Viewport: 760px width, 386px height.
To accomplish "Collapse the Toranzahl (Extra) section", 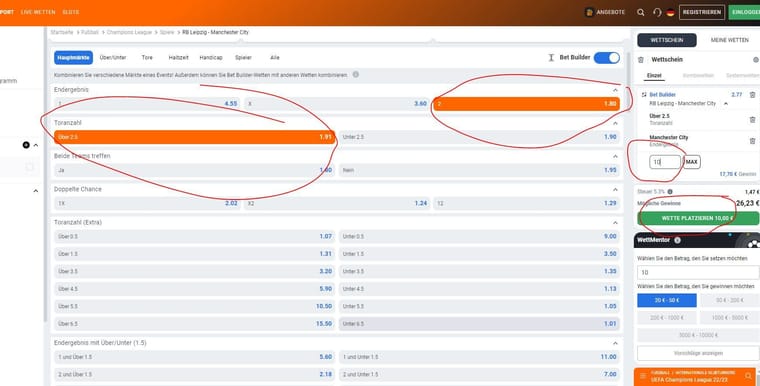I will tap(615, 223).
